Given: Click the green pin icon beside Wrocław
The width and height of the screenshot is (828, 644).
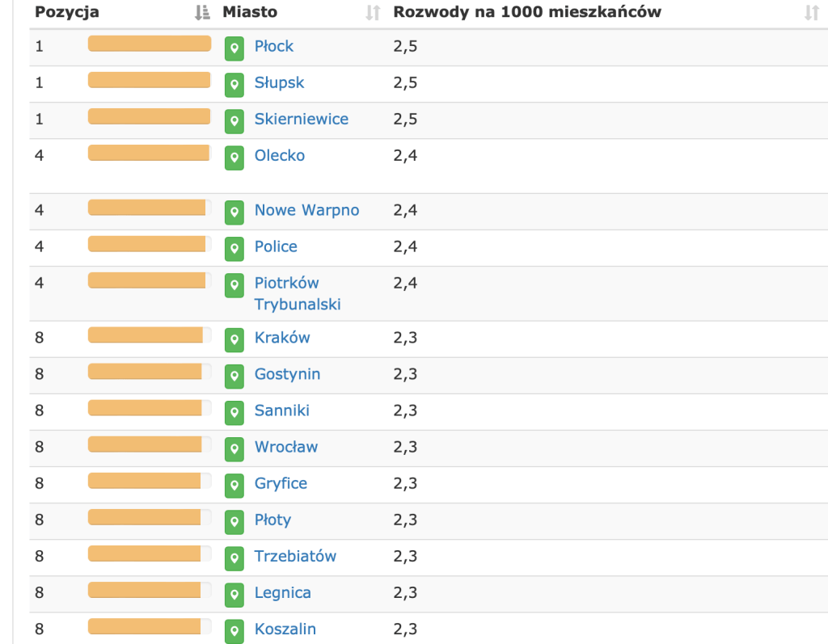Looking at the screenshot, I should coord(234,448).
